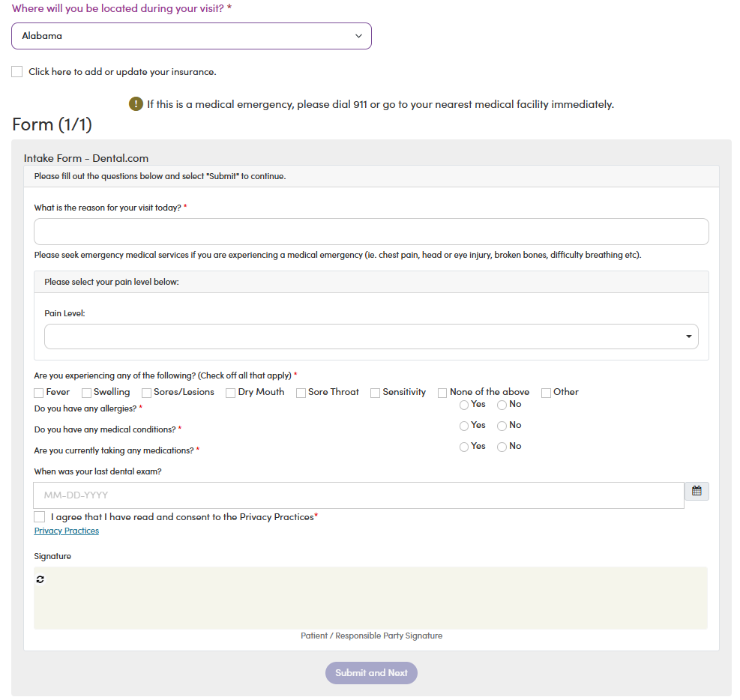The width and height of the screenshot is (740, 700).
Task: Open the calendar date picker icon
Action: point(697,491)
